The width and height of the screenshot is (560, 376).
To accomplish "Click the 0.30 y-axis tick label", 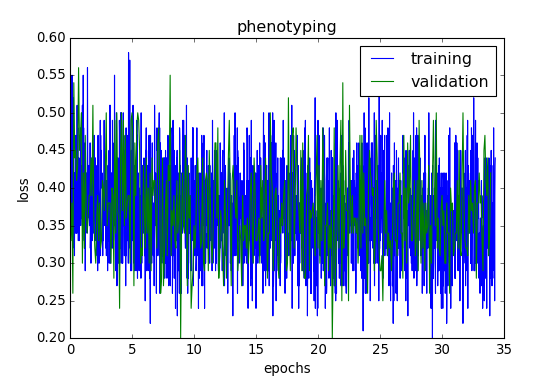I will tap(51, 263).
